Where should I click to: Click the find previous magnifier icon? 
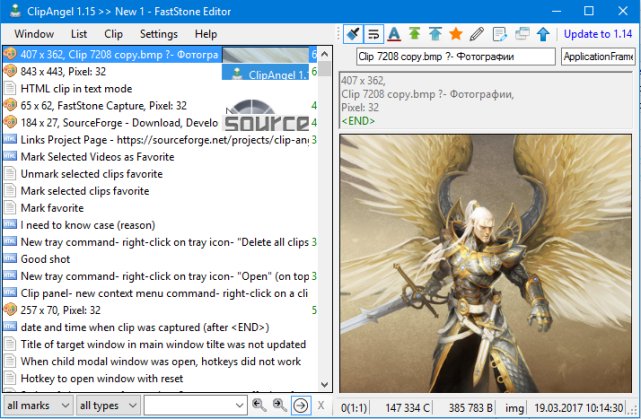[259, 405]
